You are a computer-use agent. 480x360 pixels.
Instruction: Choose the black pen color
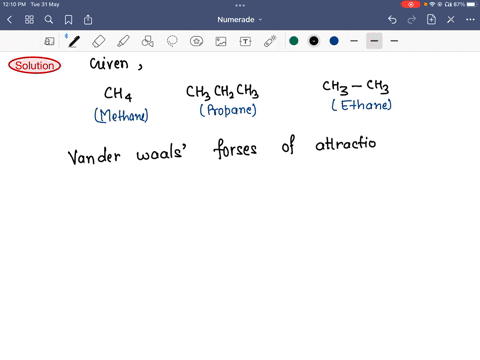point(314,41)
